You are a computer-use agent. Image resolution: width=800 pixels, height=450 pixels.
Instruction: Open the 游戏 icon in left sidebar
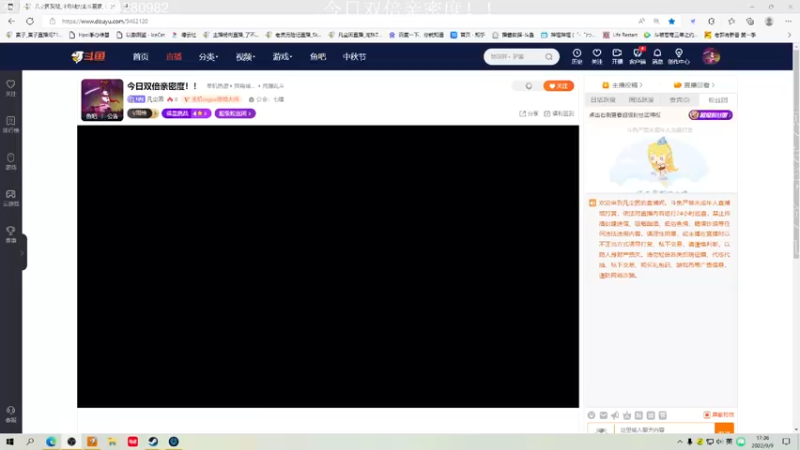click(11, 161)
